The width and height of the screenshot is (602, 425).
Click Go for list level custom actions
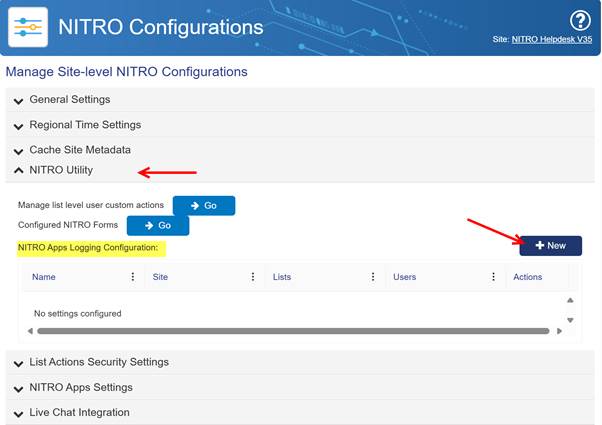204,205
